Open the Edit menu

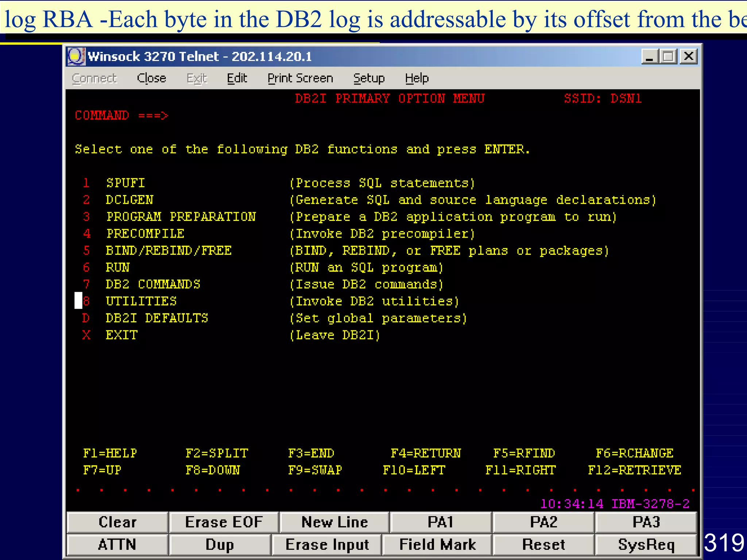click(x=237, y=78)
